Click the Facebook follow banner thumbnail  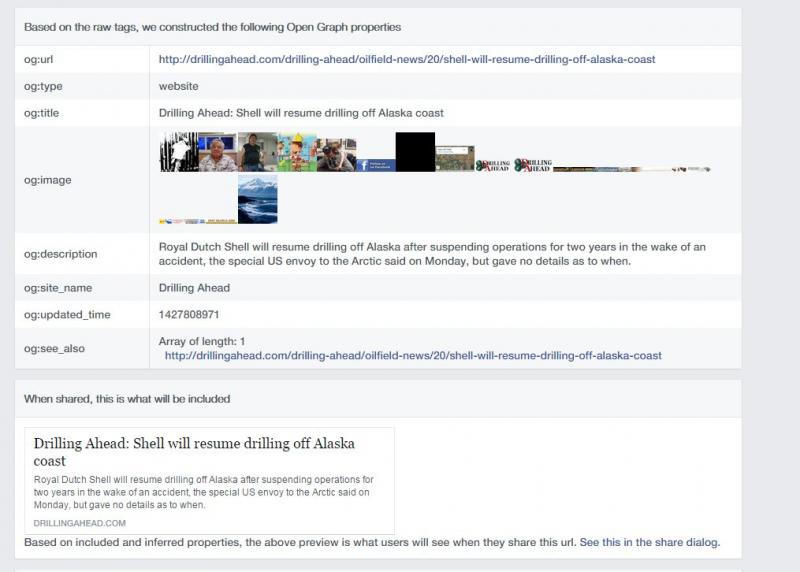pos(376,165)
